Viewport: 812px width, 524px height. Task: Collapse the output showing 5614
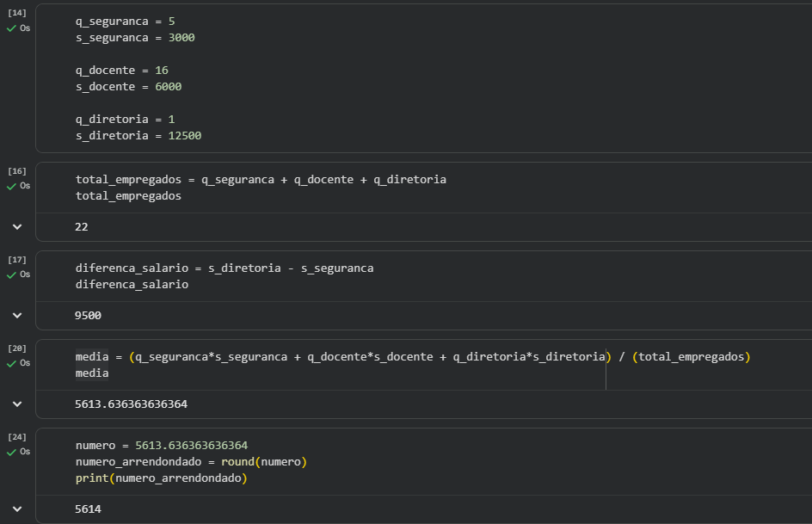coord(17,509)
